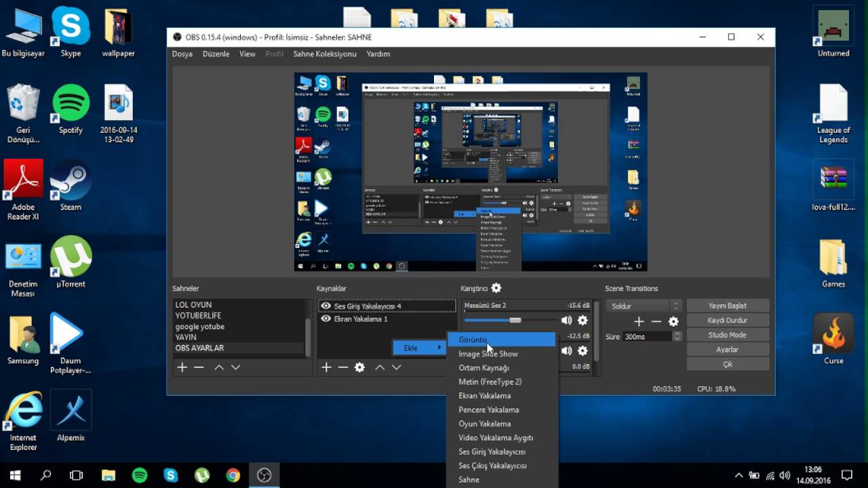This screenshot has width=868, height=488.
Task: Open Ayarlar settings button
Action: (728, 349)
